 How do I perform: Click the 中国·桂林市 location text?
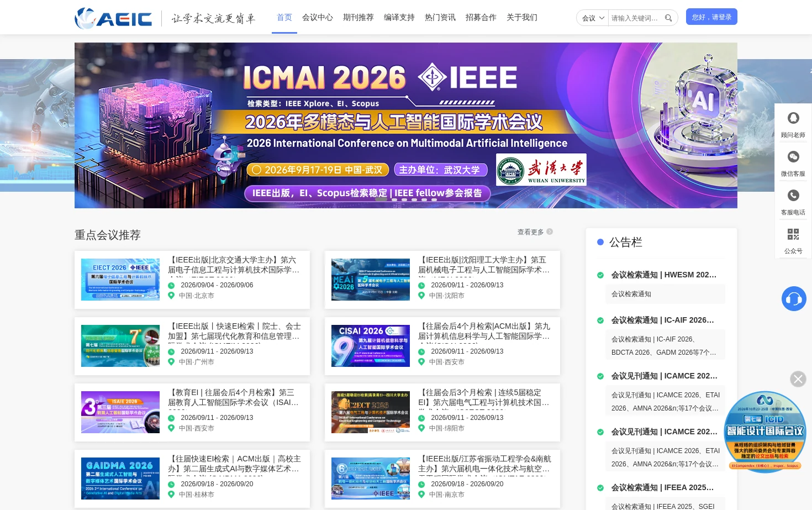click(x=197, y=495)
